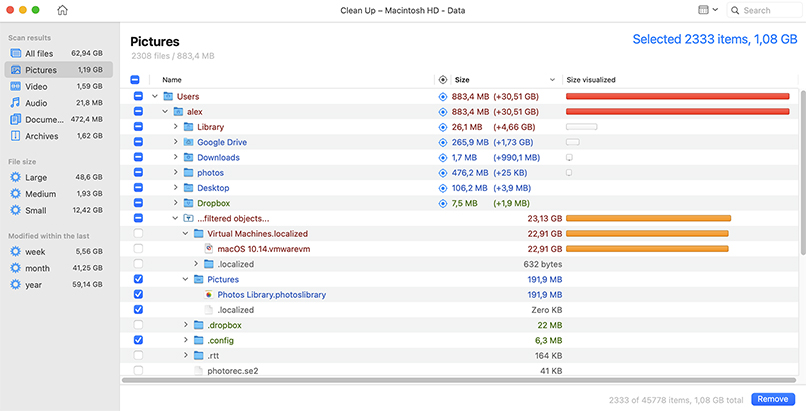Image resolution: width=806 pixels, height=411 pixels.
Task: Click the target icon beside Google Drive size
Action: (443, 142)
